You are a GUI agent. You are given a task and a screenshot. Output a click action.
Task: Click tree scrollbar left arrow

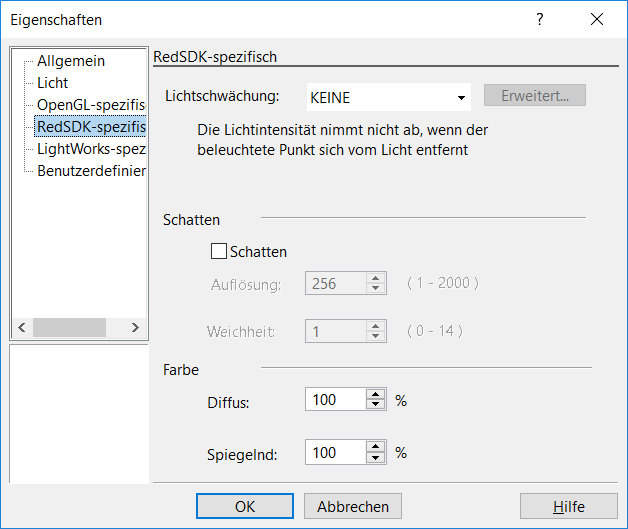click(x=22, y=328)
